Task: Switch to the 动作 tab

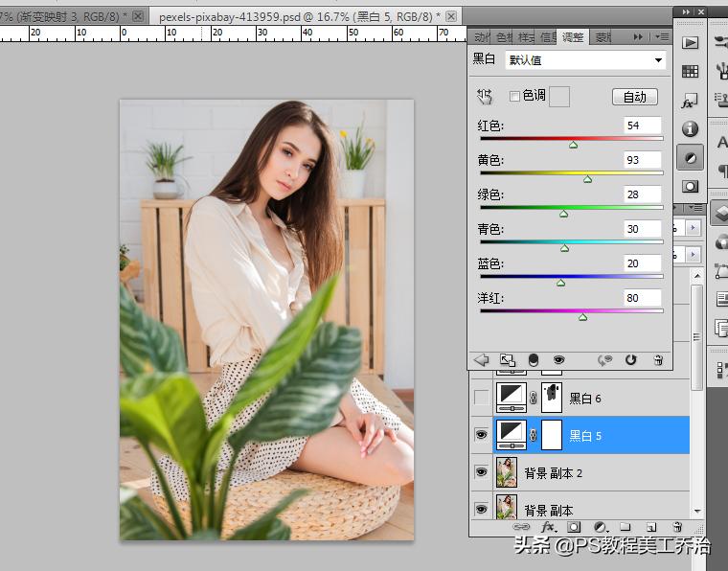Action: (x=481, y=37)
